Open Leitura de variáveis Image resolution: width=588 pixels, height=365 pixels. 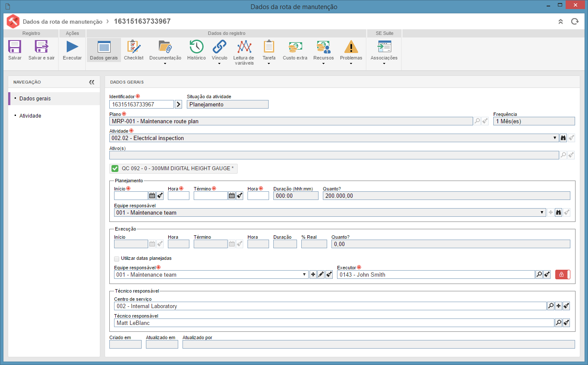[244, 52]
